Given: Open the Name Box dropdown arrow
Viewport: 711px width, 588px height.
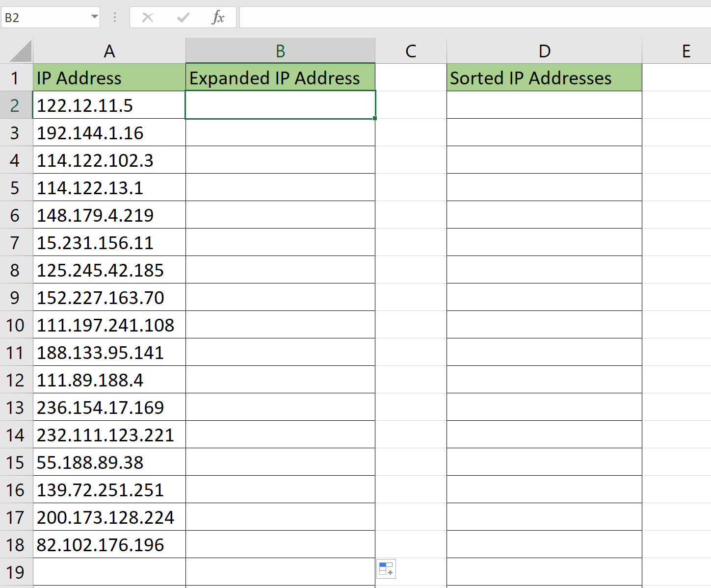Looking at the screenshot, I should point(93,17).
